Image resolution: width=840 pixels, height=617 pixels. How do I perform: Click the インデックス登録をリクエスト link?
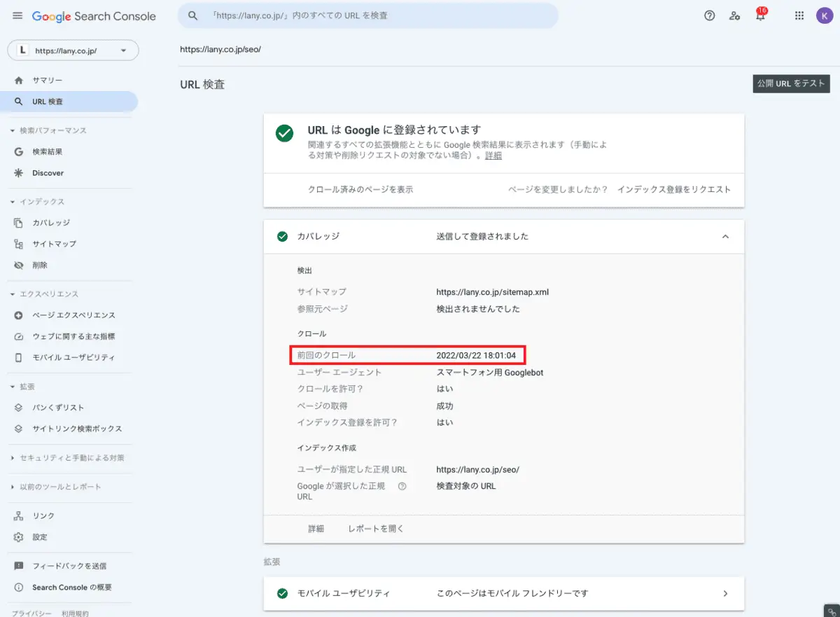click(x=674, y=189)
